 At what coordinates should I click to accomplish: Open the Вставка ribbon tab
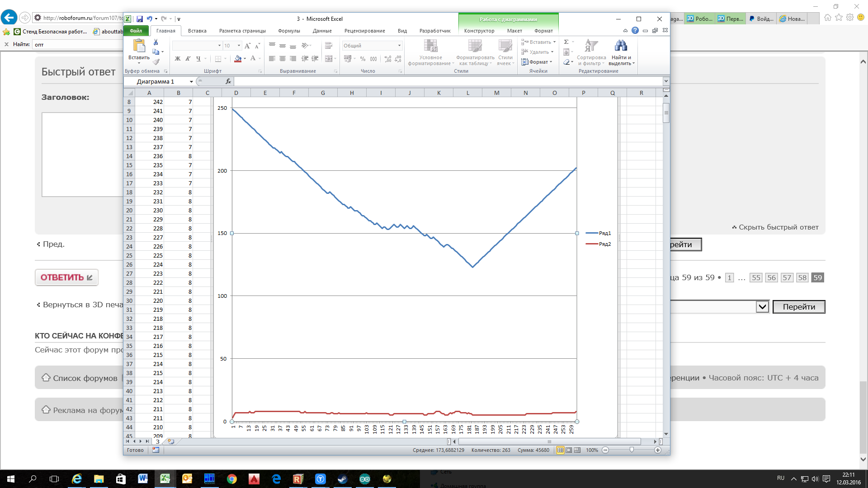pos(197,31)
